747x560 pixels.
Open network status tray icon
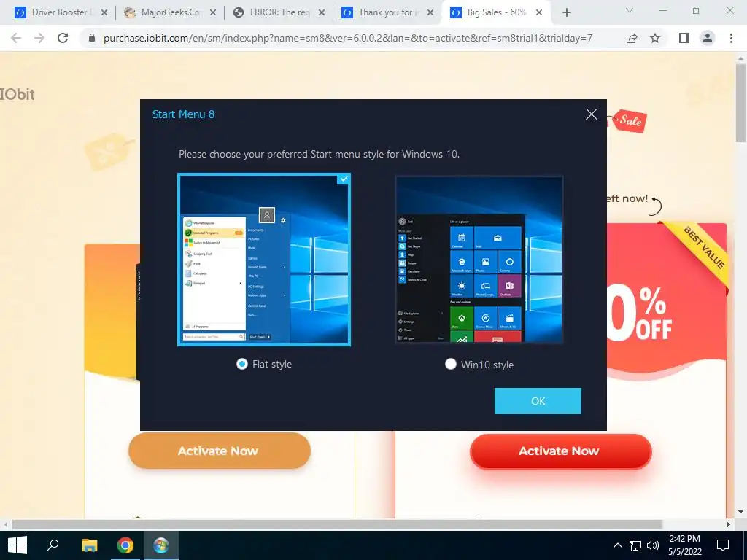(635, 545)
